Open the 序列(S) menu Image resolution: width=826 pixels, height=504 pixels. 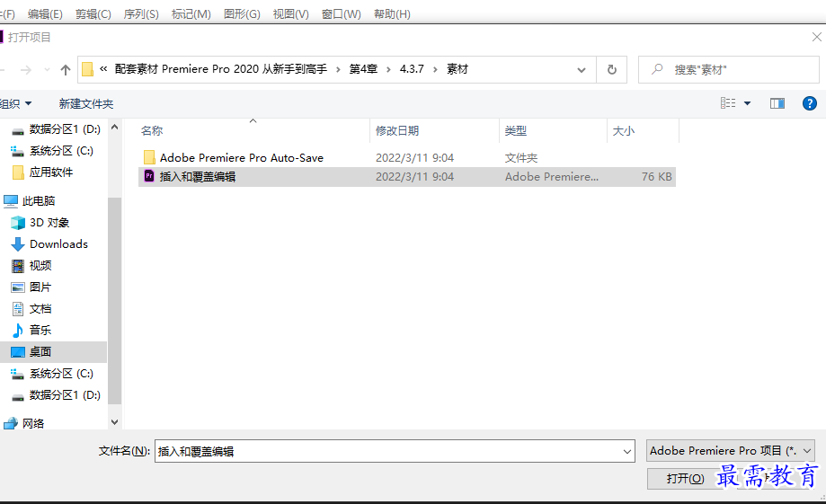click(141, 14)
